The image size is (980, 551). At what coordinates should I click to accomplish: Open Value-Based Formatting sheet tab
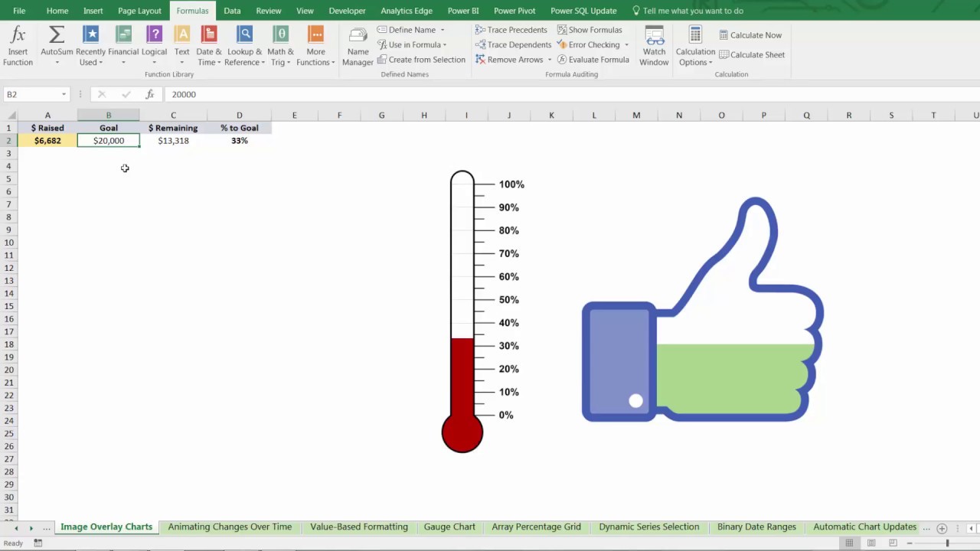coord(359,527)
